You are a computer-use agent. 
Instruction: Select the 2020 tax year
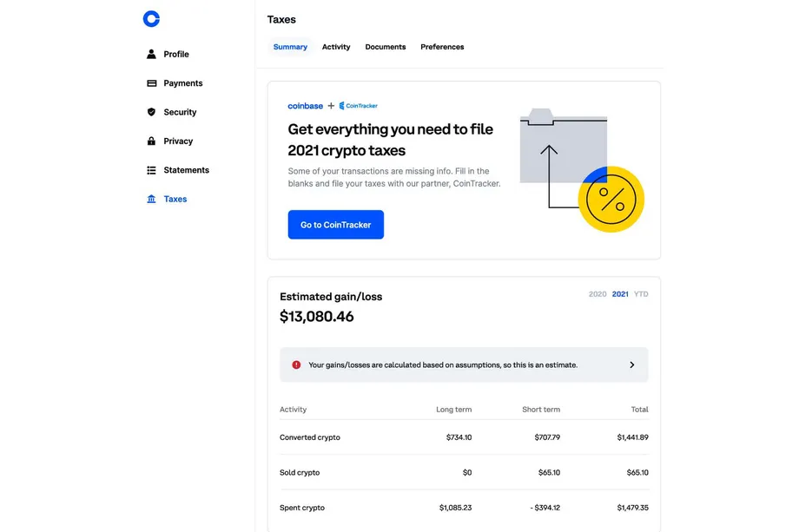point(598,294)
